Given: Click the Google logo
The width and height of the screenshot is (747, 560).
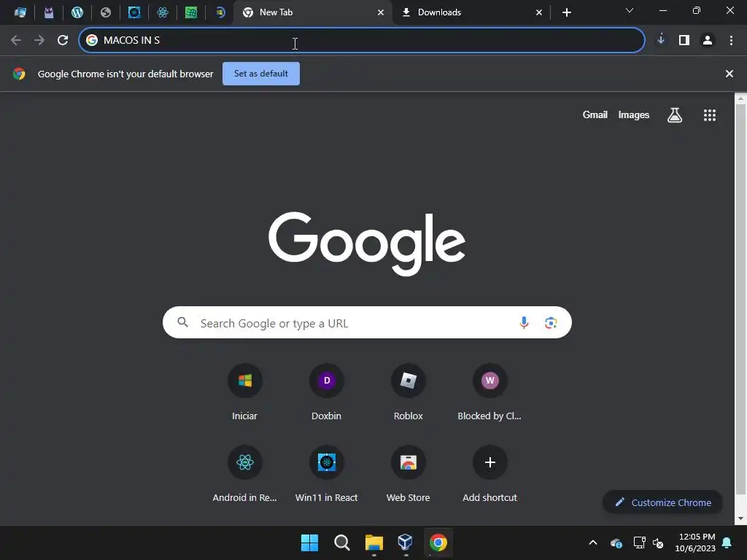Looking at the screenshot, I should pos(367,244).
